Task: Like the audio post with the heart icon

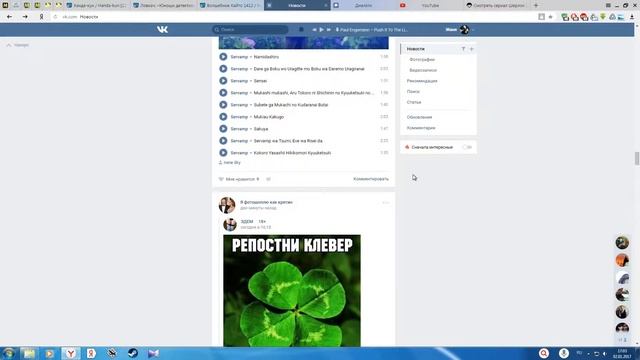Action: coord(221,179)
